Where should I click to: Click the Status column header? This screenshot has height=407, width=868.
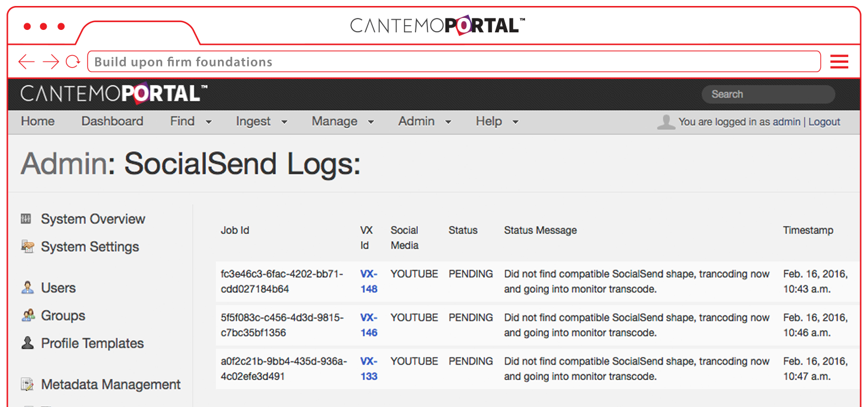coord(463,230)
